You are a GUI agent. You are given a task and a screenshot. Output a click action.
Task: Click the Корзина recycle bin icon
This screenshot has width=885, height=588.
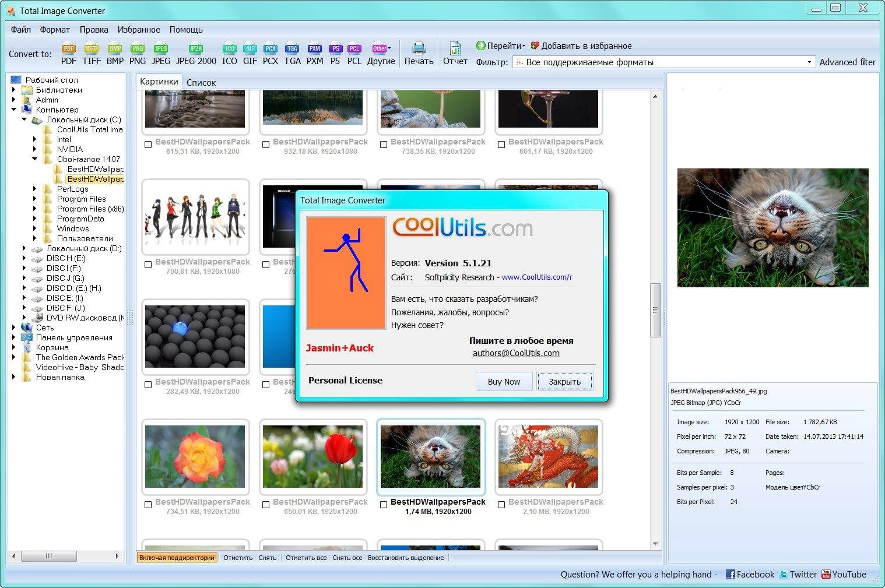click(27, 347)
